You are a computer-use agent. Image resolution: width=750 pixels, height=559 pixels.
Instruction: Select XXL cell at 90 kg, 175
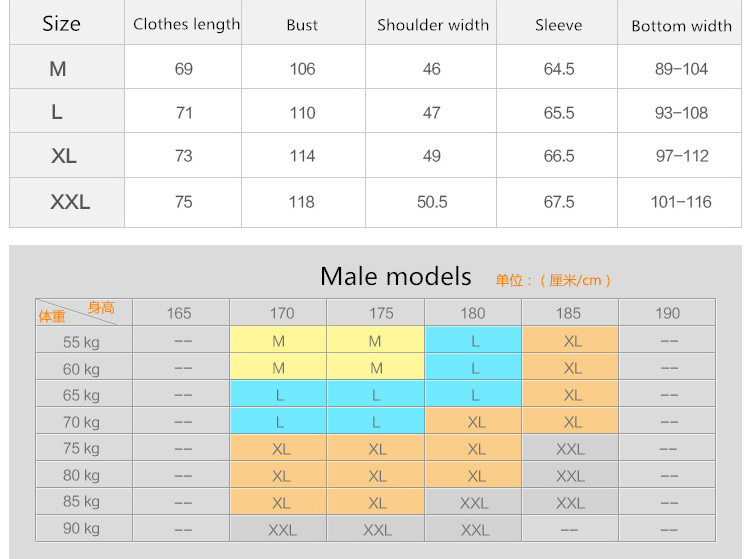click(x=375, y=529)
